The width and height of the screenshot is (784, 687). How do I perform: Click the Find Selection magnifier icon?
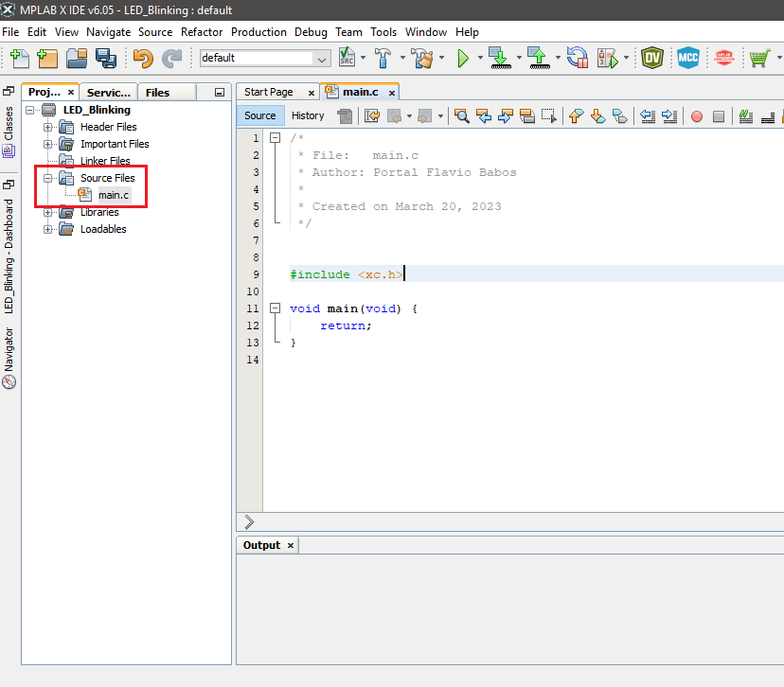pos(461,116)
